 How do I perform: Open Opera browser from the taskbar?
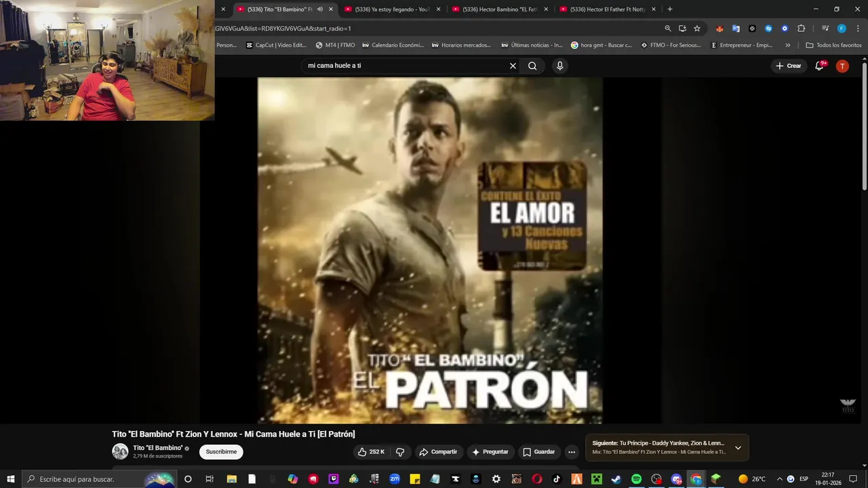(537, 479)
